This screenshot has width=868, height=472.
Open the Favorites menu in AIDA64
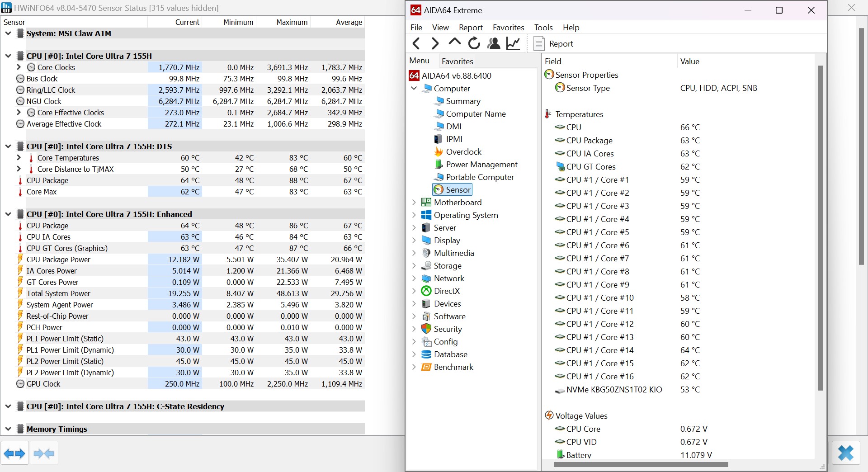(x=509, y=28)
